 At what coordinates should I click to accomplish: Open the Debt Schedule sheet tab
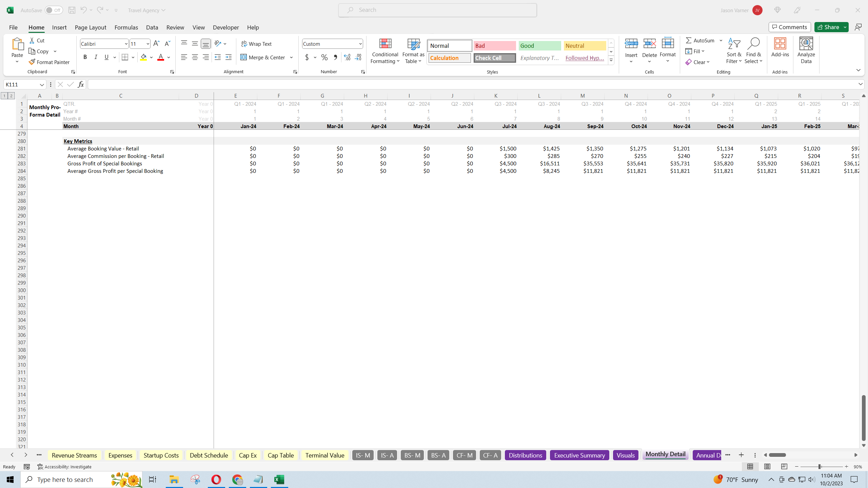[x=209, y=455]
